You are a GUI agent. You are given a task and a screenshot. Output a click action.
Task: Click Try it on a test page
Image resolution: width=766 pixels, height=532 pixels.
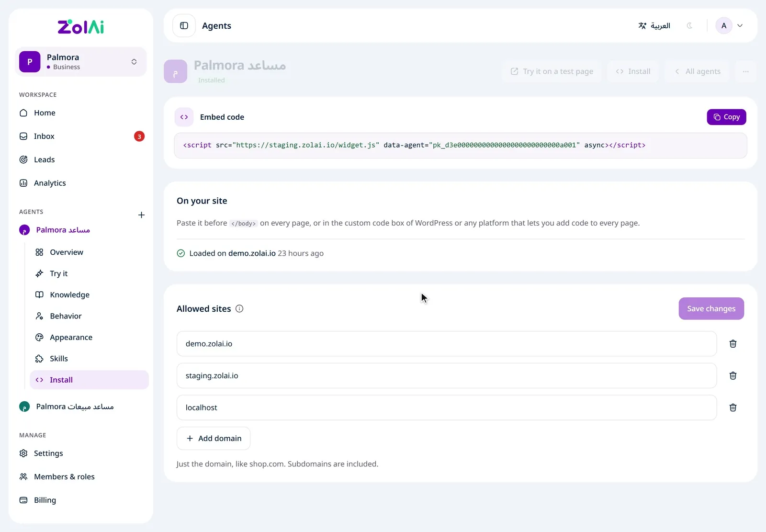[552, 71]
